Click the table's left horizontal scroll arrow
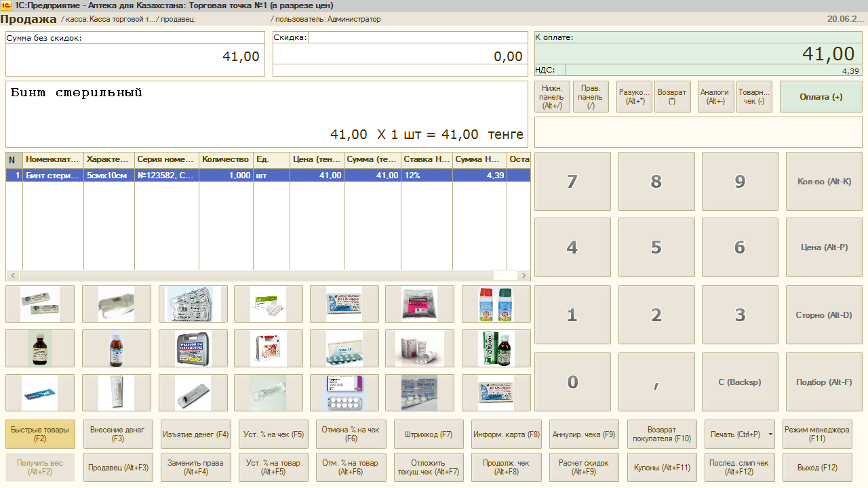 coord(12,276)
